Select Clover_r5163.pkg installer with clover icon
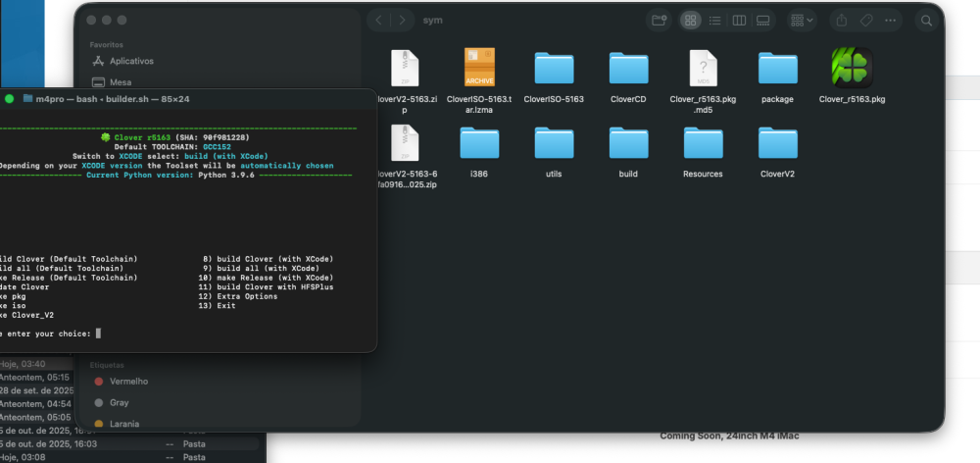The height and width of the screenshot is (463, 980). tap(852, 68)
